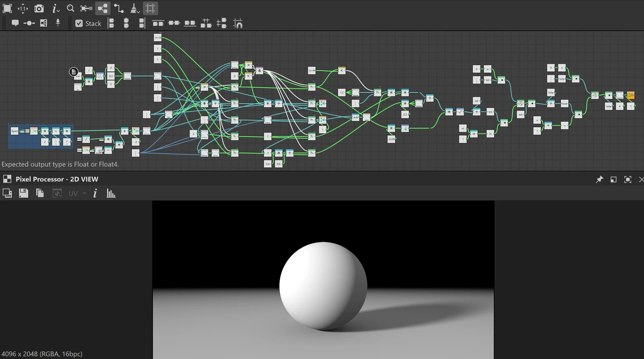Save the 2D view image to disk
The width and height of the screenshot is (644, 359).
coord(24,193)
